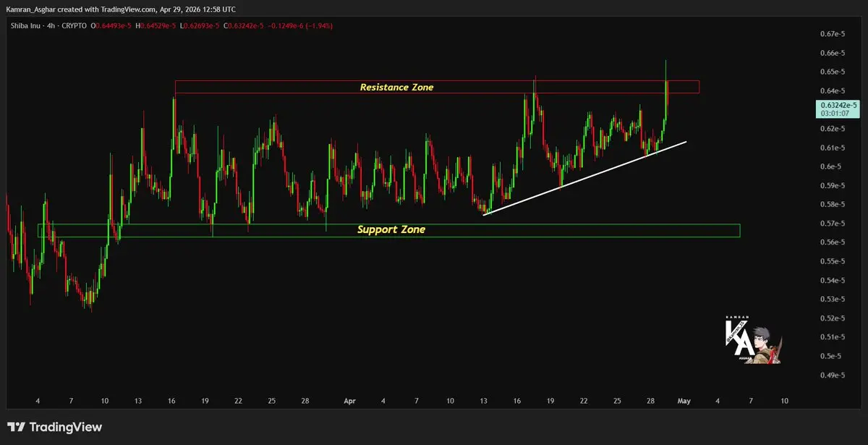This screenshot has width=868, height=445.
Task: Click the 0.55e-5 price axis label
Action: (834, 261)
